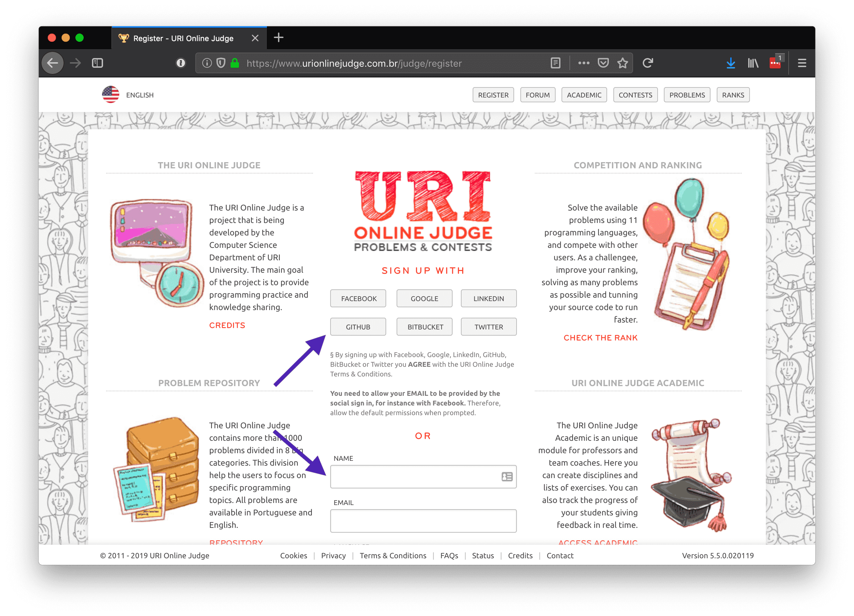This screenshot has height=616, width=854.
Task: Sign up with the LINKEDIN button
Action: 489,298
